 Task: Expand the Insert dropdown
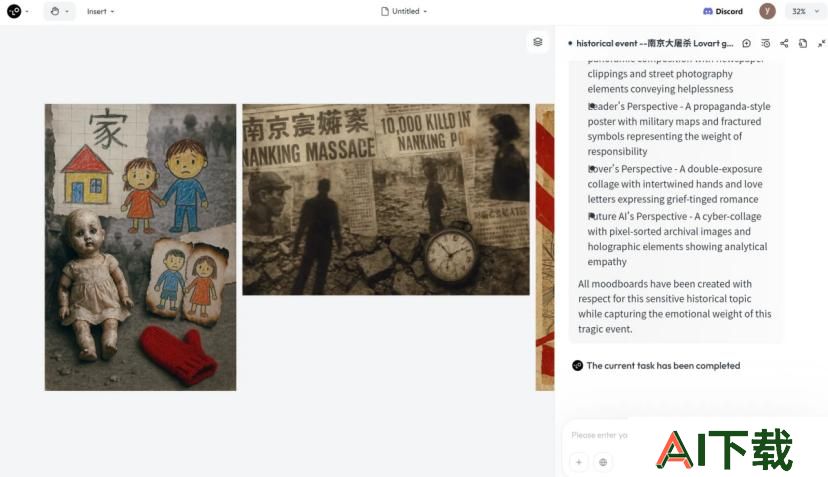coord(100,11)
